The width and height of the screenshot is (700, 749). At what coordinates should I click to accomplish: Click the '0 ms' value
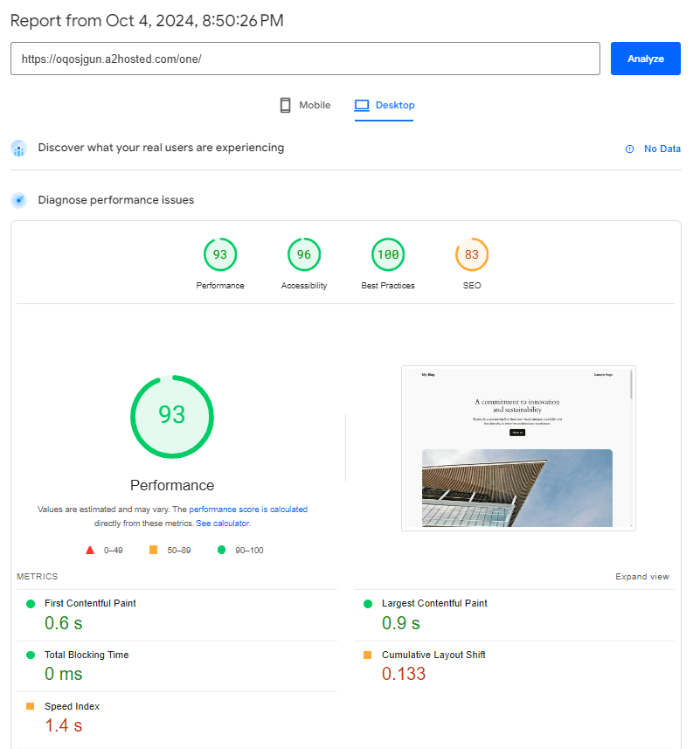[64, 674]
